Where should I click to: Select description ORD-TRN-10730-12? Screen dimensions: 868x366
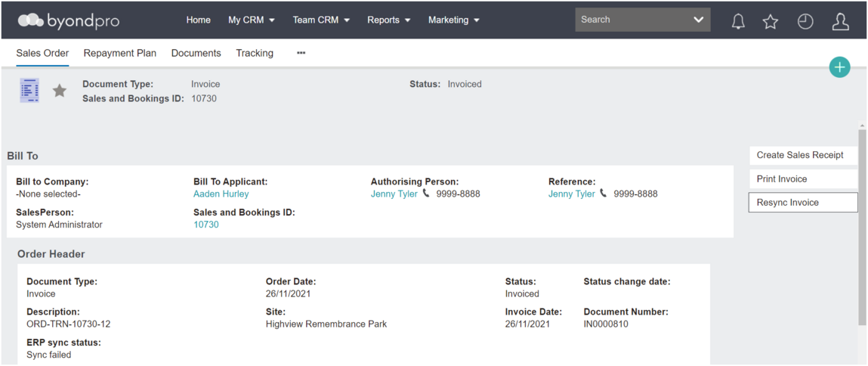coord(69,324)
